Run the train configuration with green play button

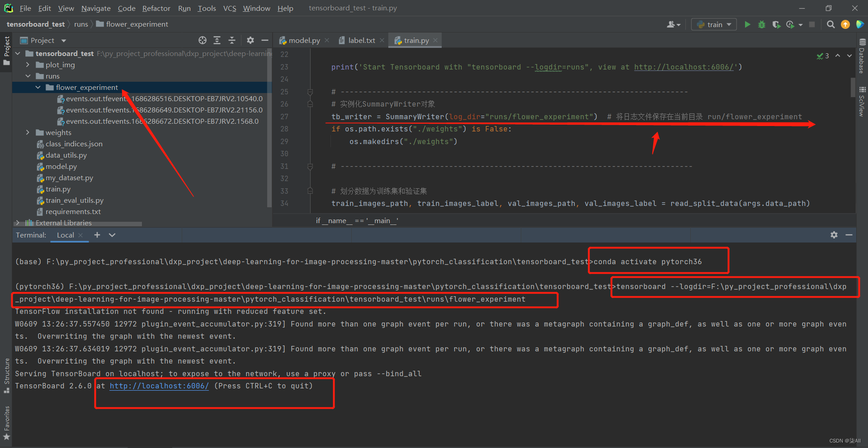(x=747, y=24)
